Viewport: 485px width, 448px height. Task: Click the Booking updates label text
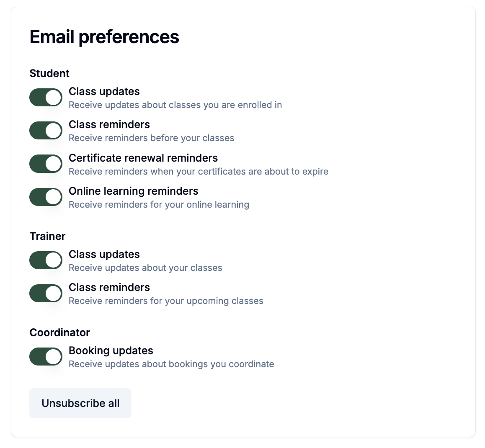tap(111, 350)
